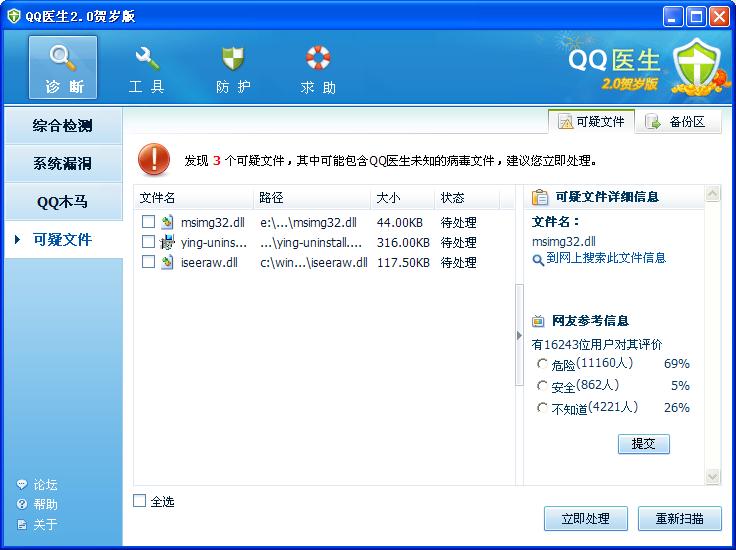Click the 69% rating percentage
The width and height of the screenshot is (736, 550).
tap(676, 364)
